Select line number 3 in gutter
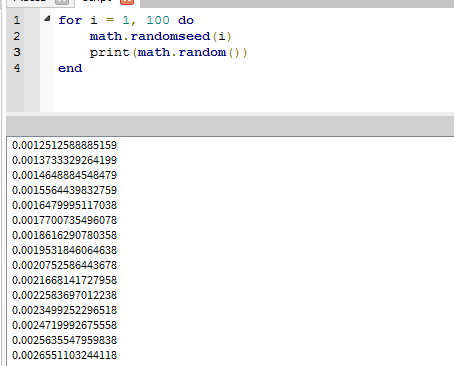The image size is (454, 366). point(17,52)
